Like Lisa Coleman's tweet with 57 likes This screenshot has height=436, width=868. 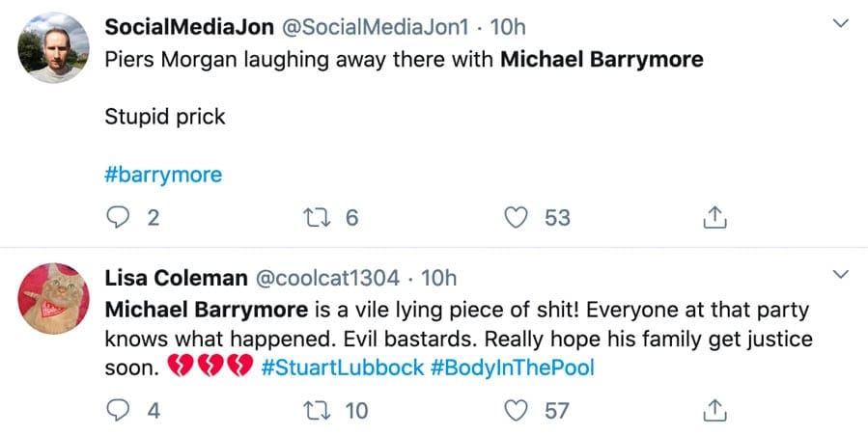pos(518,411)
